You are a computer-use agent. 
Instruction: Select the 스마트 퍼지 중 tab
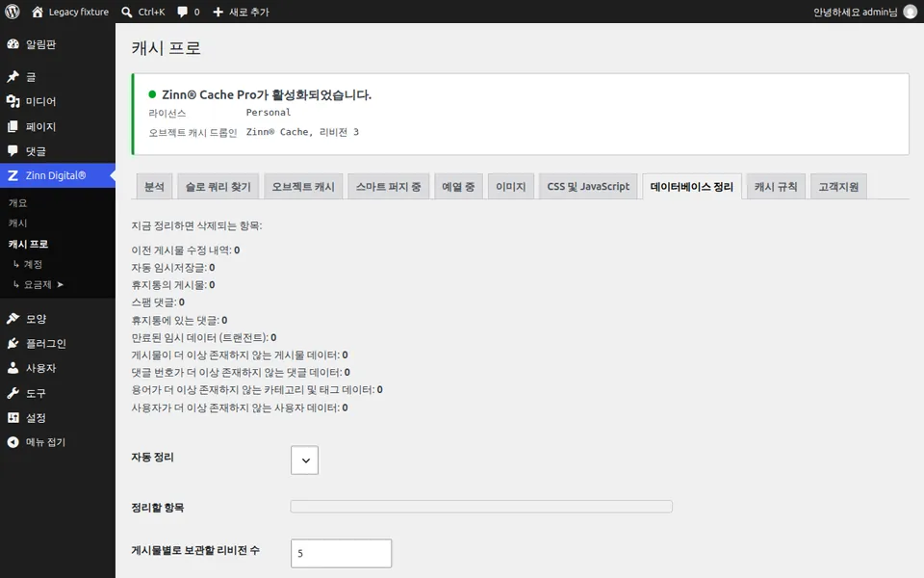388,186
